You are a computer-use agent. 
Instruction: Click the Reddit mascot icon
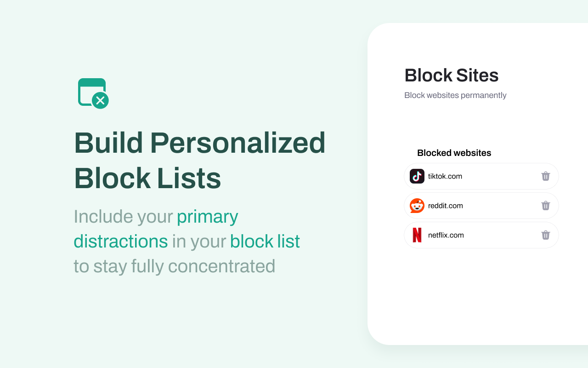(x=417, y=206)
